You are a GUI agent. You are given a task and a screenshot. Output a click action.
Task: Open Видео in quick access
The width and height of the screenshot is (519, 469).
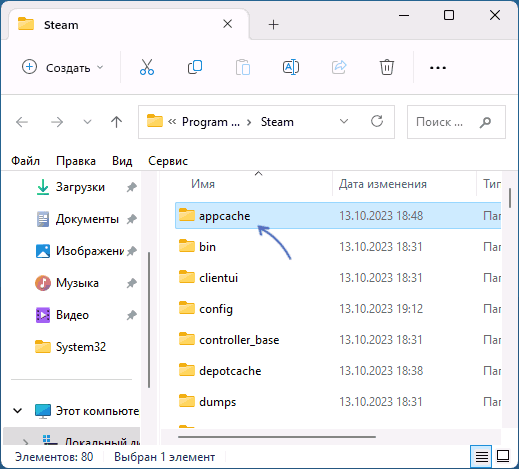(x=72, y=315)
